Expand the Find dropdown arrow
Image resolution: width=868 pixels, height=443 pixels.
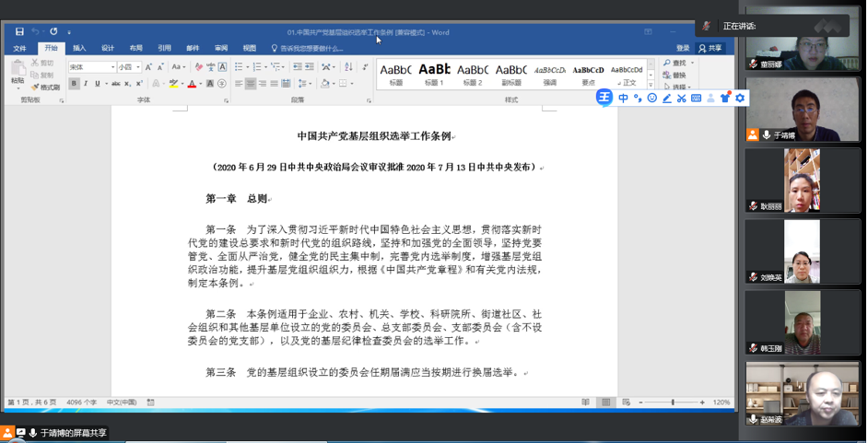[x=693, y=64]
